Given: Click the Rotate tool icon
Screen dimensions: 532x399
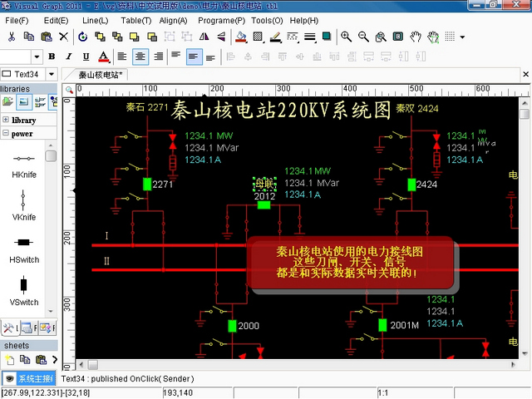Looking at the screenshot, I should pos(82,37).
